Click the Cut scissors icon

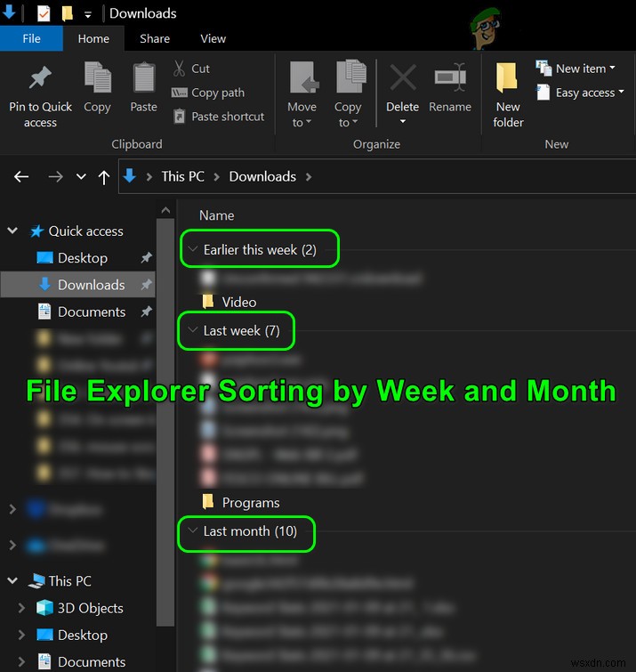[x=179, y=69]
